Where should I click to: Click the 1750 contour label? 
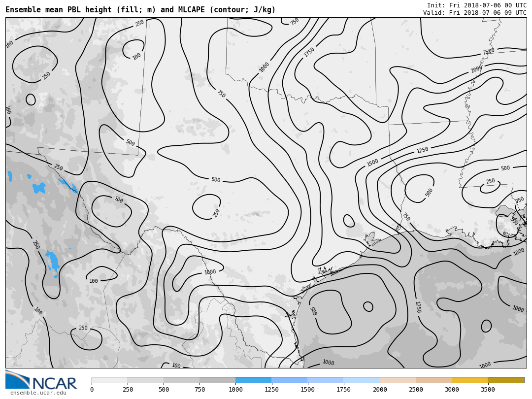tap(309, 52)
